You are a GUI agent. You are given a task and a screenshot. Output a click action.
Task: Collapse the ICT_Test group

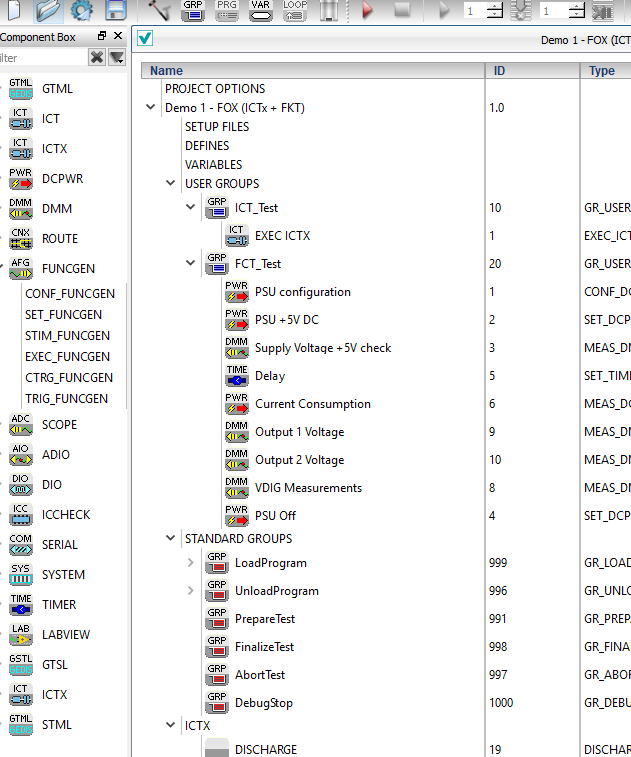coord(191,207)
